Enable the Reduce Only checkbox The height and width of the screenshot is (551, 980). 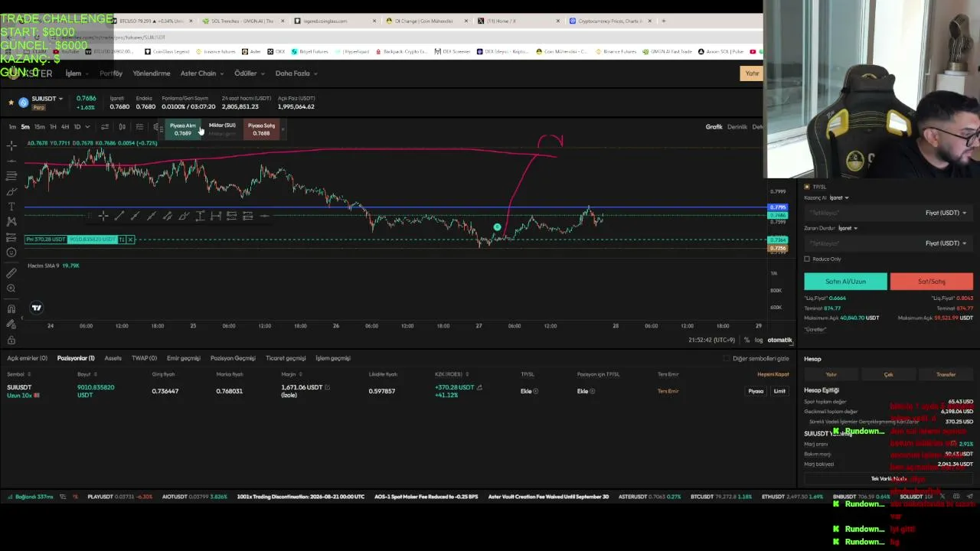[807, 259]
